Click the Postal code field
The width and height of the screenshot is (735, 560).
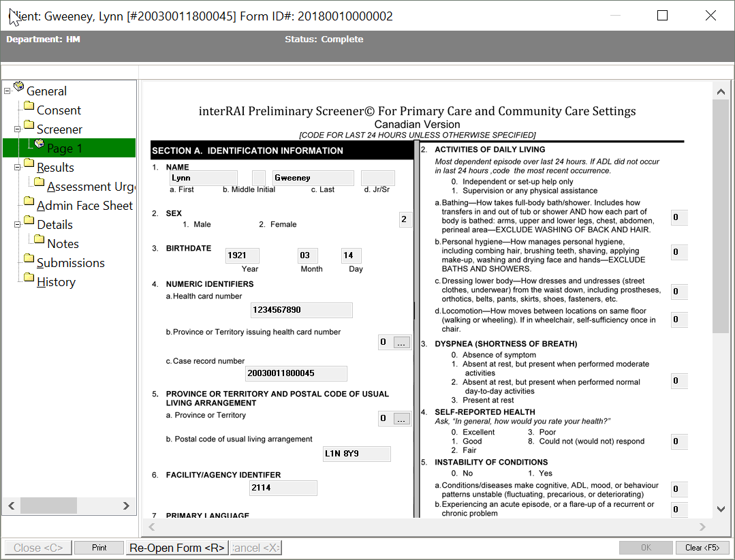(357, 454)
